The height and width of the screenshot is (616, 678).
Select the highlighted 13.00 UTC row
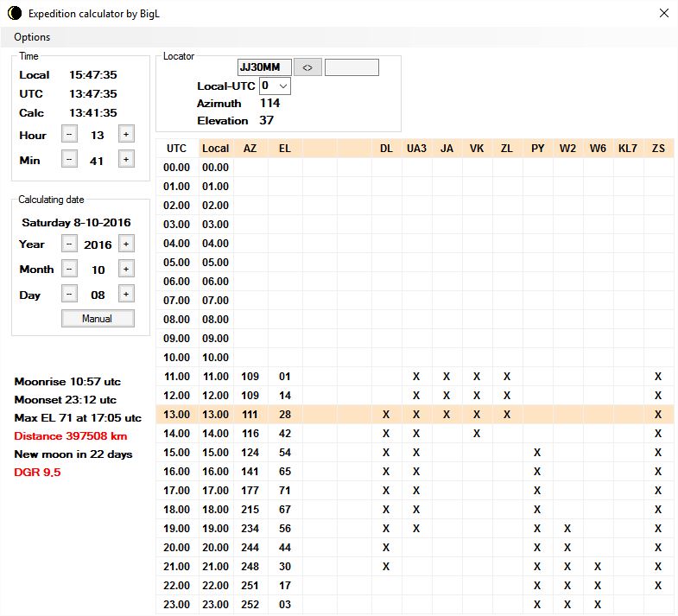(x=176, y=415)
